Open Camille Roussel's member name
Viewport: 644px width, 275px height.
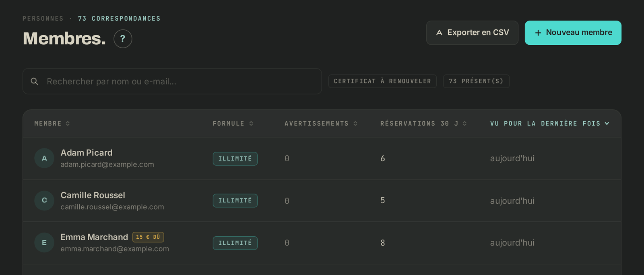point(93,195)
